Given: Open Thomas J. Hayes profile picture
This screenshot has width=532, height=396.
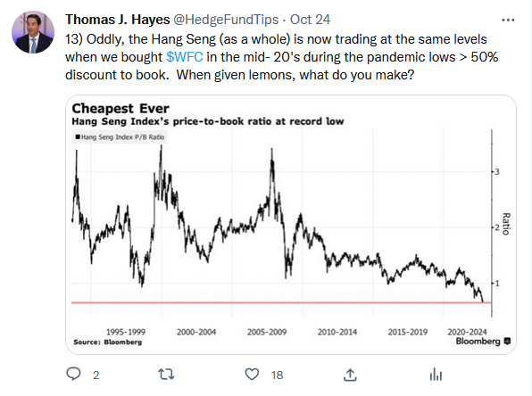Looking at the screenshot, I should (33, 32).
